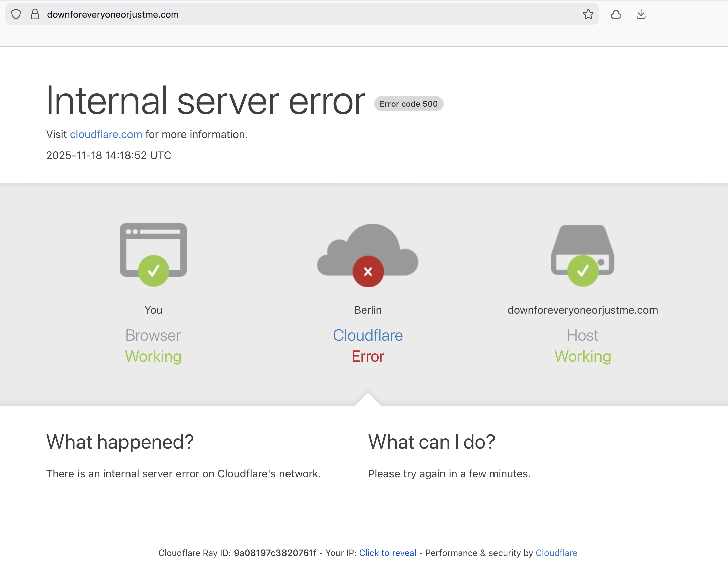Click the Cloudflare Ray ID value

click(x=274, y=553)
